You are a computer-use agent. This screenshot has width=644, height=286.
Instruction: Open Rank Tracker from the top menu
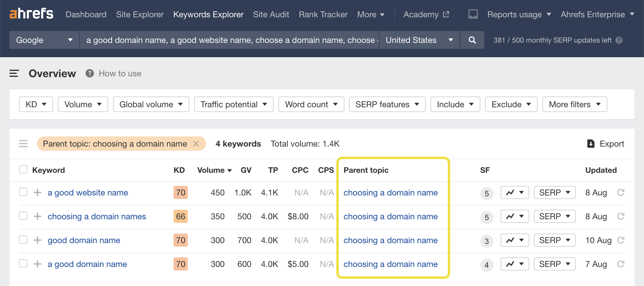323,14
